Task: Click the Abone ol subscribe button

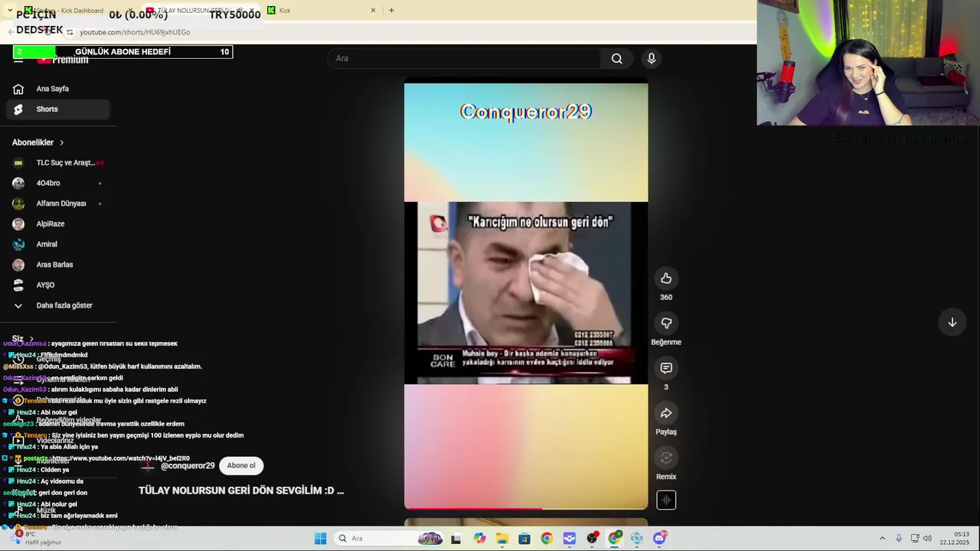Action: click(241, 465)
